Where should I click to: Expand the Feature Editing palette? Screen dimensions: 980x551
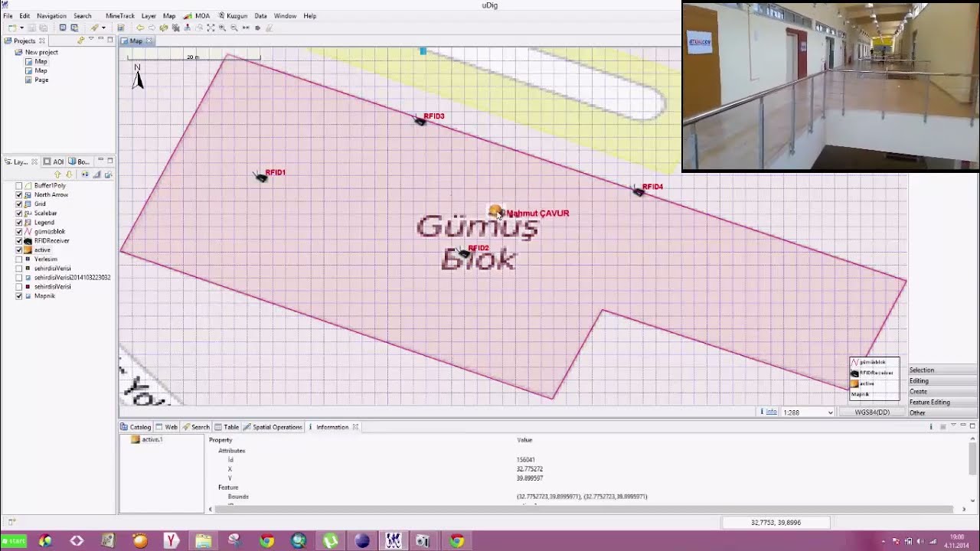943,403
